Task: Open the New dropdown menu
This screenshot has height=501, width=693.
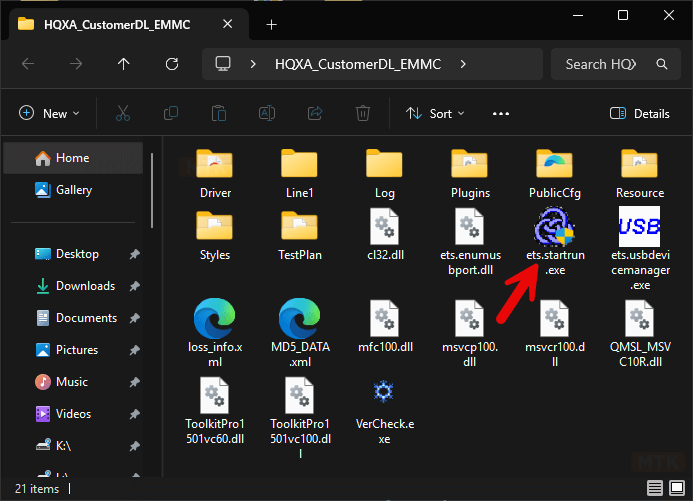Action: (x=49, y=114)
